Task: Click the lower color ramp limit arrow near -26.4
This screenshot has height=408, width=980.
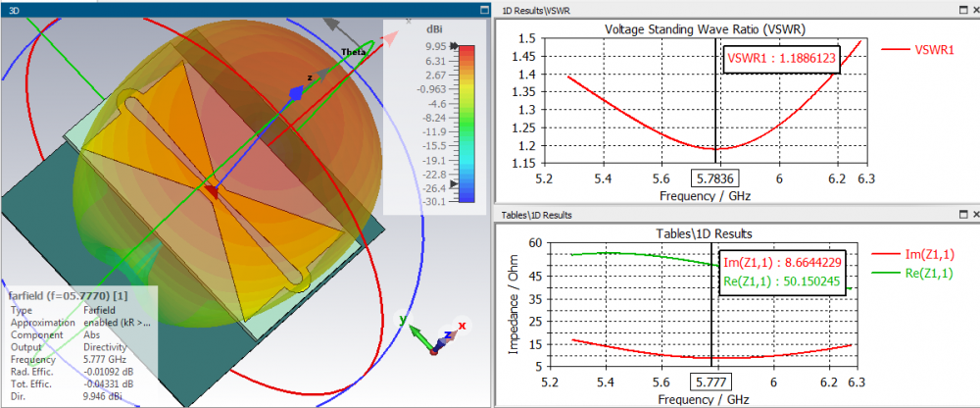Action: pyautogui.click(x=454, y=184)
